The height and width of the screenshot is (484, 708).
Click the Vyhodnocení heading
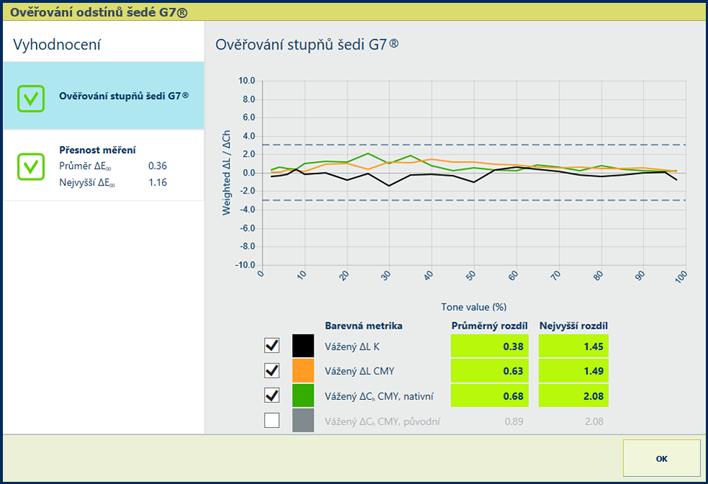click(57, 45)
